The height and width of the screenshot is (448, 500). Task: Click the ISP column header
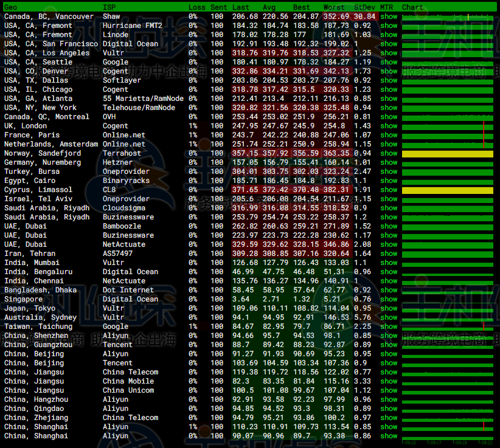pyautogui.click(x=109, y=7)
